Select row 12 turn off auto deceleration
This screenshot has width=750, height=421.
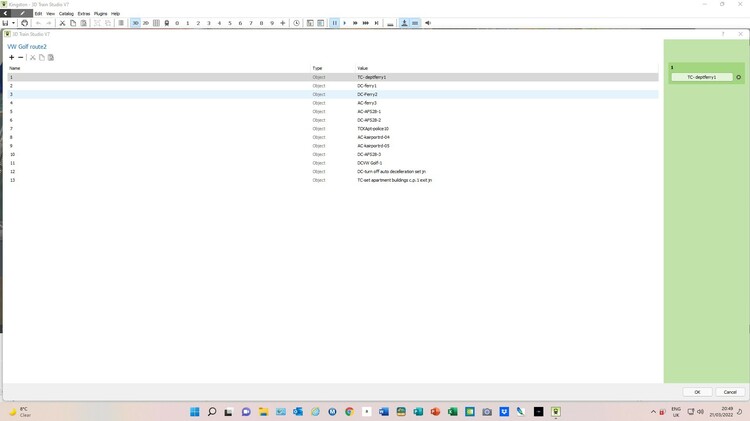(x=333, y=172)
